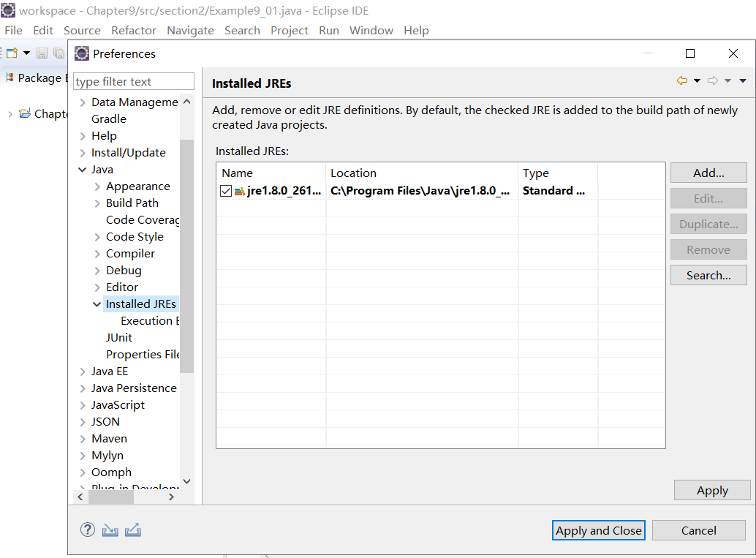Click Apply and Close button
This screenshot has height=558, width=756.
pos(598,530)
